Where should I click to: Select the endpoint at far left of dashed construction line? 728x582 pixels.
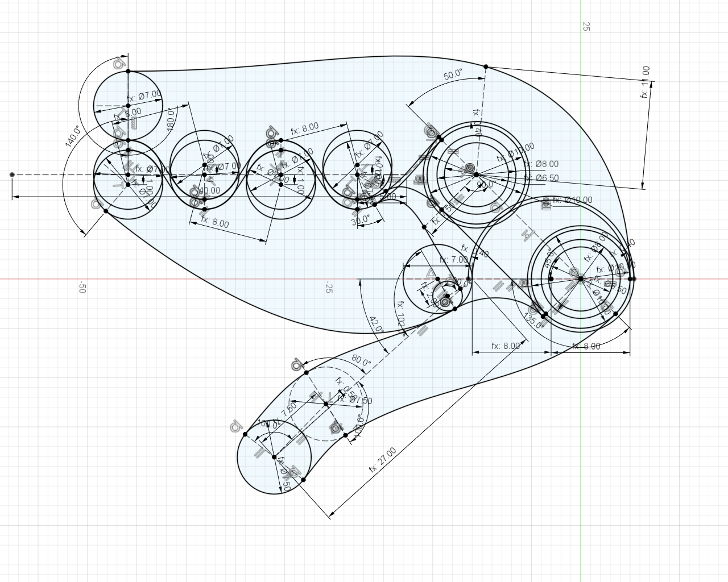(x=12, y=174)
